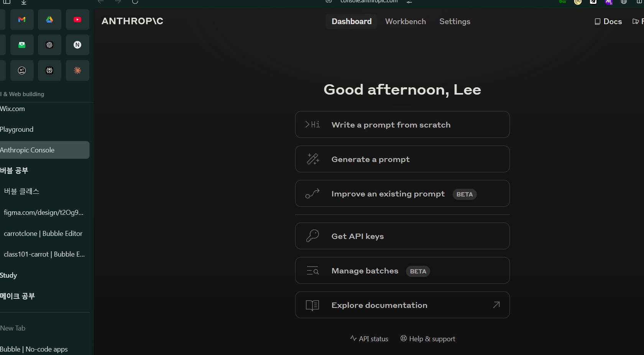Viewport: 644px width, 355px height.
Task: Click the >Hi prompt icon
Action: tap(312, 124)
